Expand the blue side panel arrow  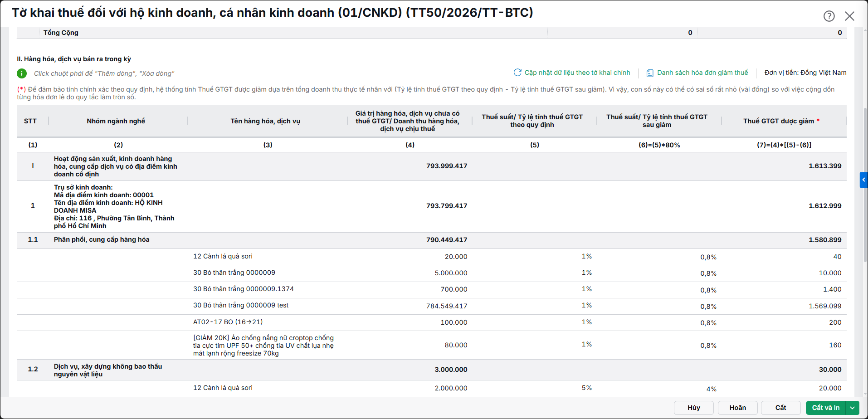(863, 180)
